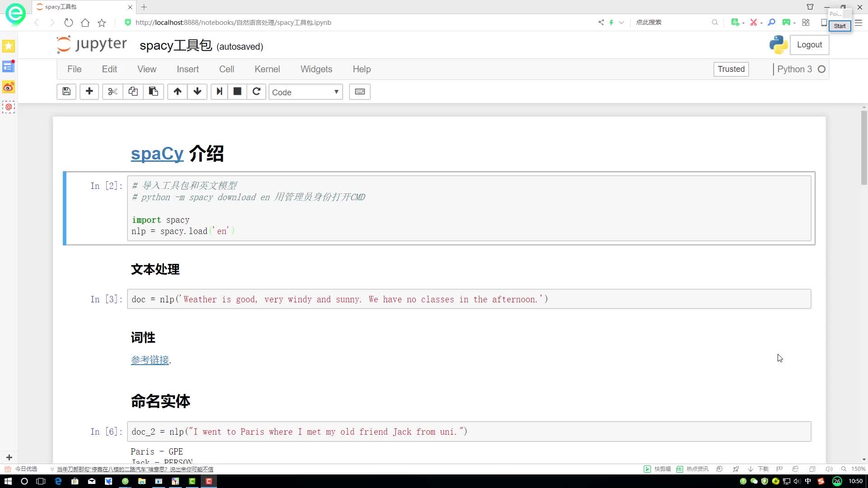Click the taskbar clock 10:50
The width and height of the screenshot is (868, 488).
point(855,481)
